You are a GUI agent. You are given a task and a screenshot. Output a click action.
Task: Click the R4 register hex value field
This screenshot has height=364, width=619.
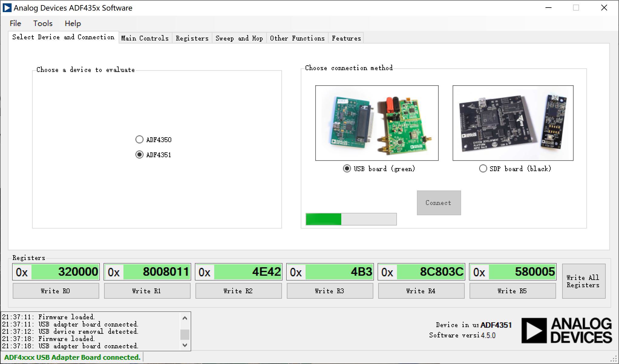click(430, 272)
